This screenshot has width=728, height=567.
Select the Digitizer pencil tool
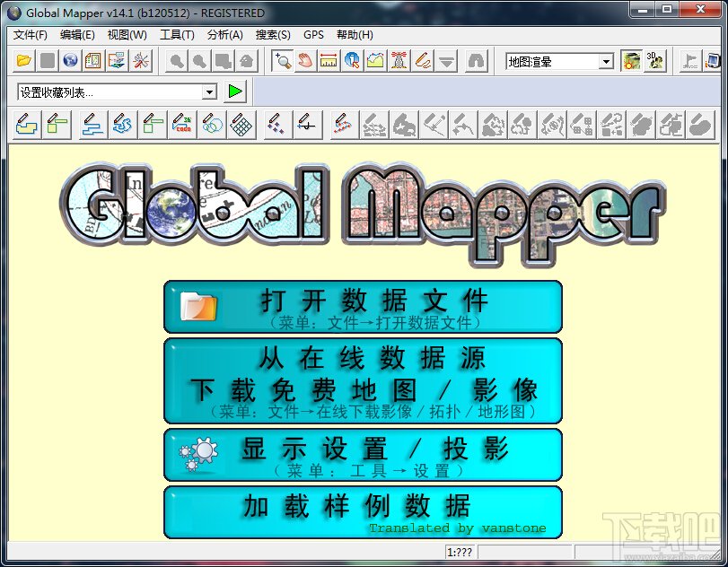click(x=423, y=61)
